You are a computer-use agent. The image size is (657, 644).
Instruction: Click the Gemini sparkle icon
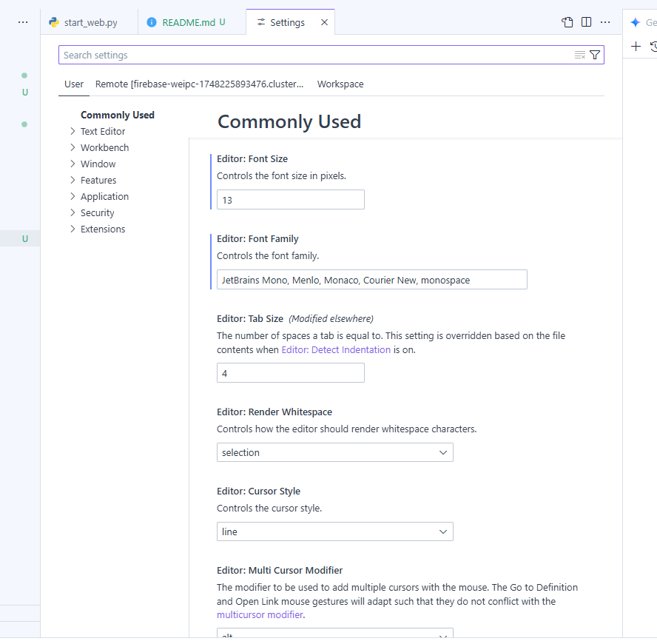(x=636, y=22)
